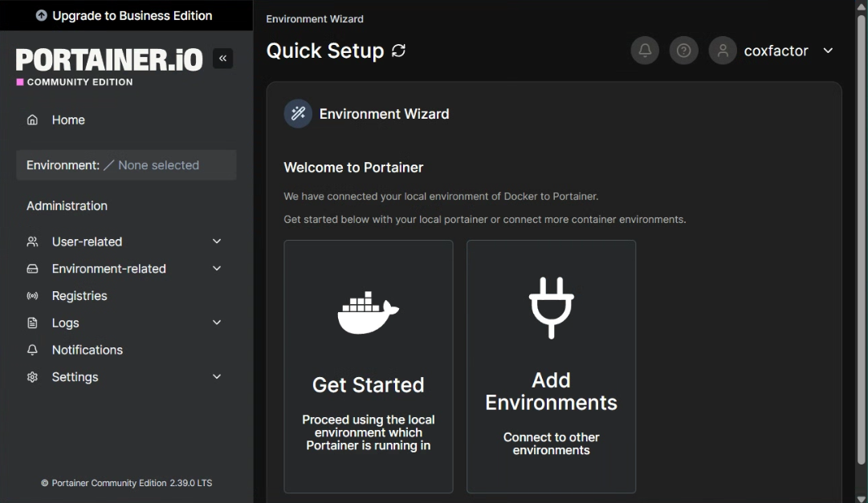Viewport: 868px width, 503px height.
Task: Click the Environment Wizard breadcrumb
Action: (315, 18)
